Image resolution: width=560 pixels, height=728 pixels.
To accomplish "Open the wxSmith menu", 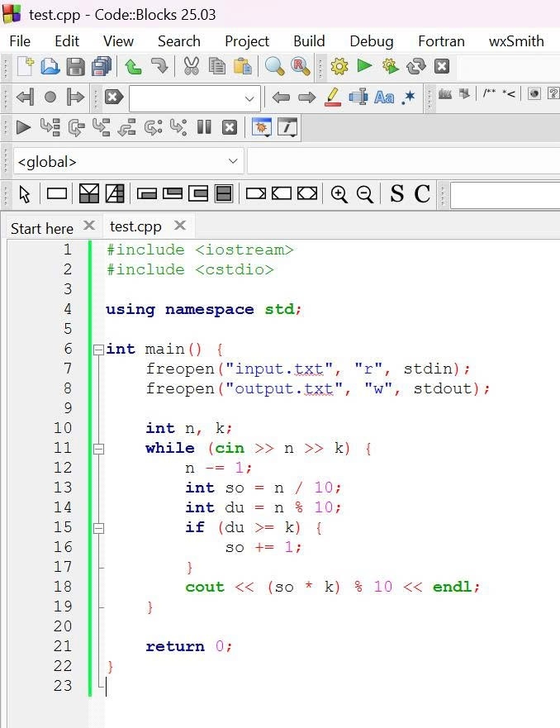I will click(516, 40).
